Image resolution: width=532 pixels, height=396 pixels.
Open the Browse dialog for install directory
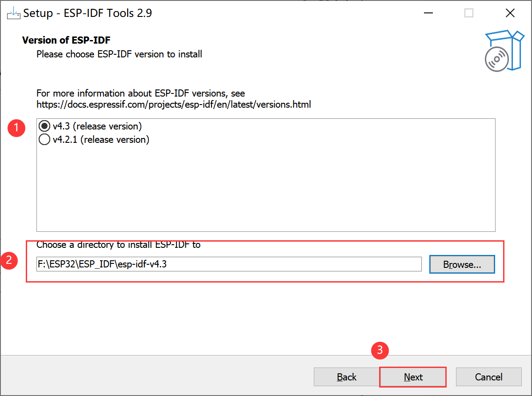coord(462,264)
